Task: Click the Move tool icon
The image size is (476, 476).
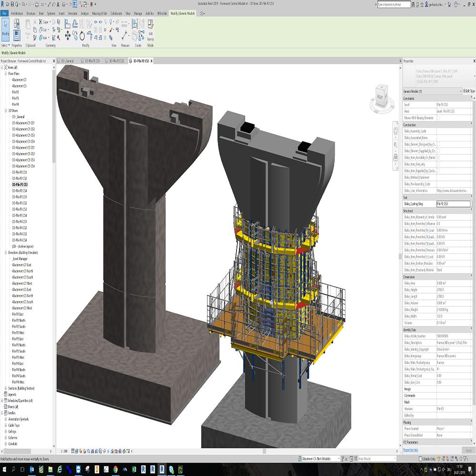Action: pyautogui.click(x=68, y=36)
